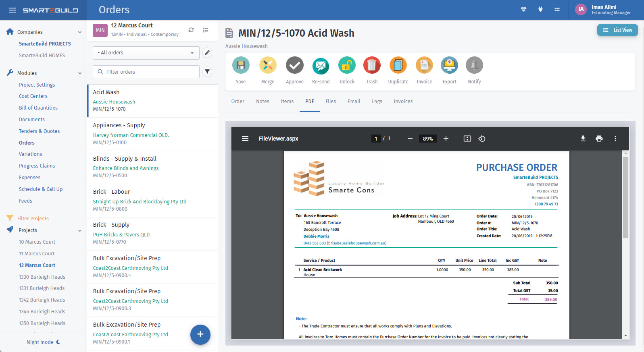Select the Appliances - Supply order
This screenshot has width=644, height=352.
pos(152,134)
